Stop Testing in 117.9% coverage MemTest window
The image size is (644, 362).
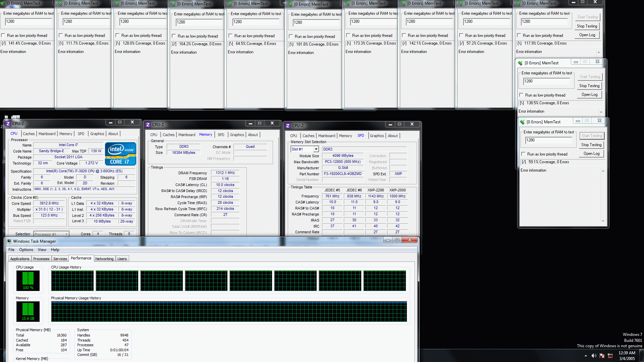pyautogui.click(x=587, y=26)
